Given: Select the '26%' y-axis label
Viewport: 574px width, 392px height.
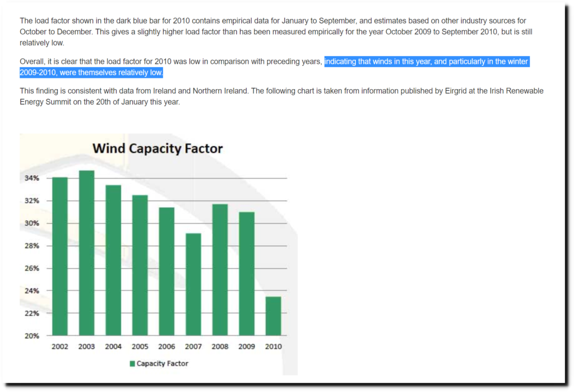Looking at the screenshot, I should pyautogui.click(x=32, y=268).
